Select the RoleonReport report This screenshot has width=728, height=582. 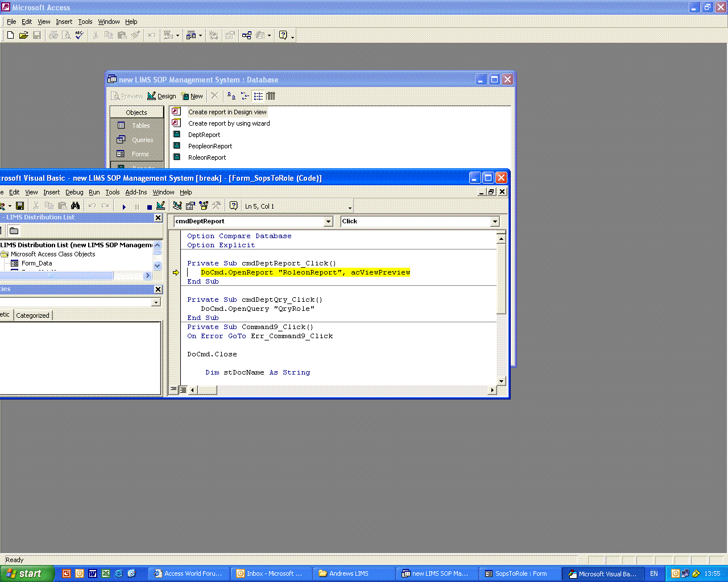206,157
